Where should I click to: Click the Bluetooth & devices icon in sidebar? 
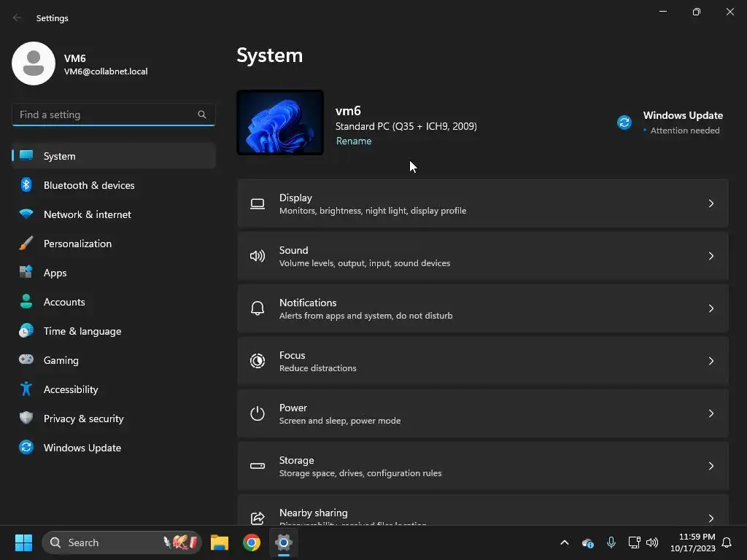26,184
